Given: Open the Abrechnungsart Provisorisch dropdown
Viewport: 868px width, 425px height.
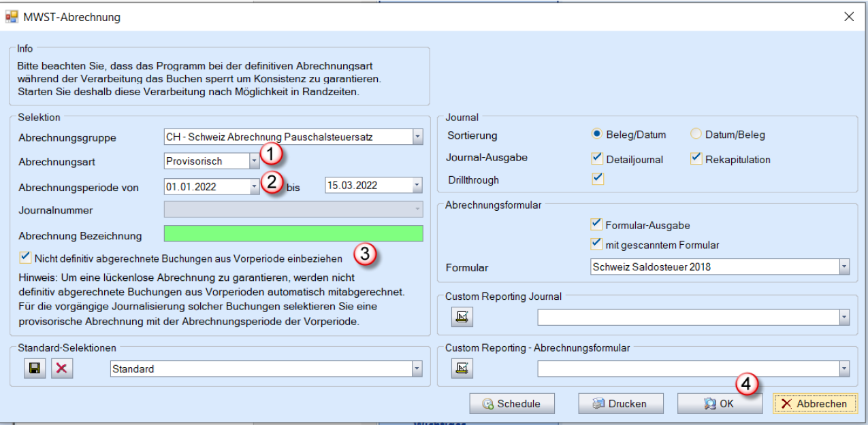Looking at the screenshot, I should coord(254,161).
